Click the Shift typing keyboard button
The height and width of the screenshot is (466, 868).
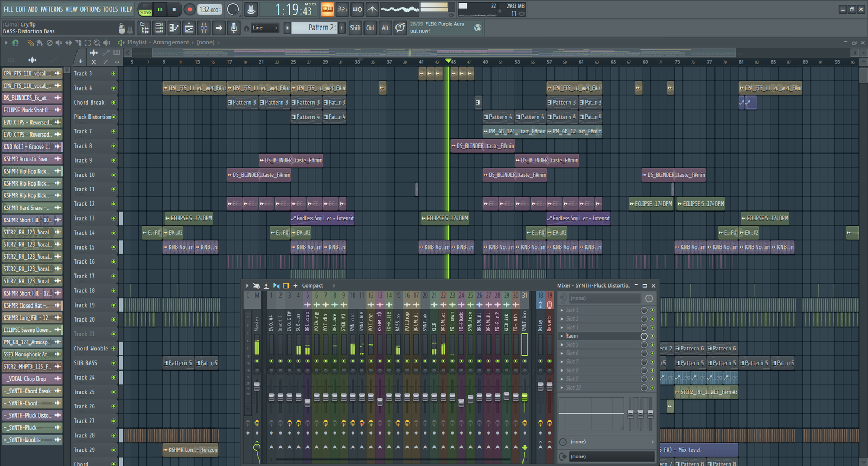point(355,28)
